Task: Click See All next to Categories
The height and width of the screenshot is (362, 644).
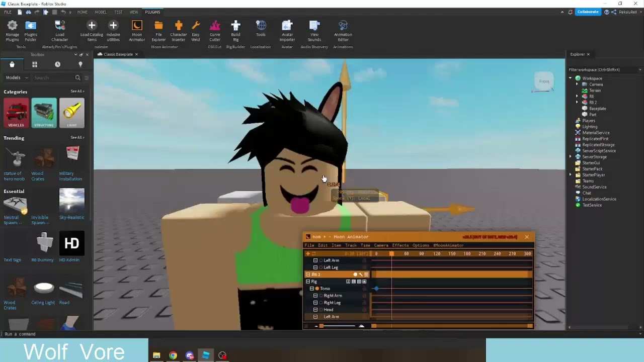Action: [x=77, y=92]
